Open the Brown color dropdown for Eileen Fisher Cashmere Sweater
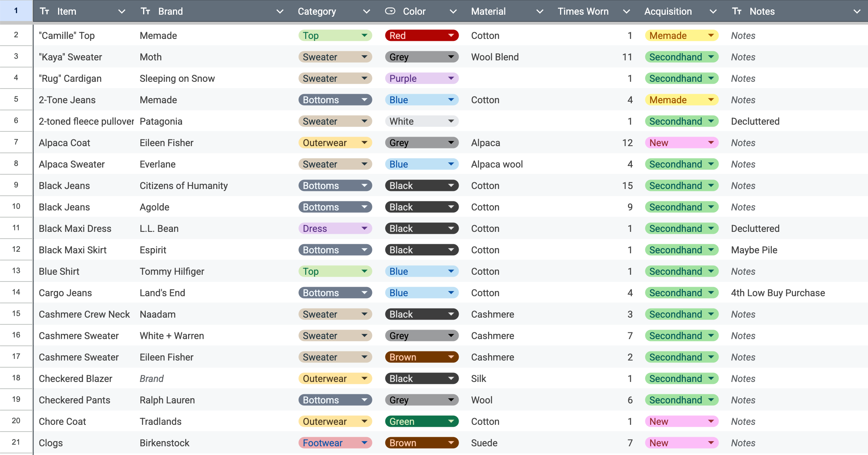Screen dimensions: 868x455 pyautogui.click(x=422, y=357)
